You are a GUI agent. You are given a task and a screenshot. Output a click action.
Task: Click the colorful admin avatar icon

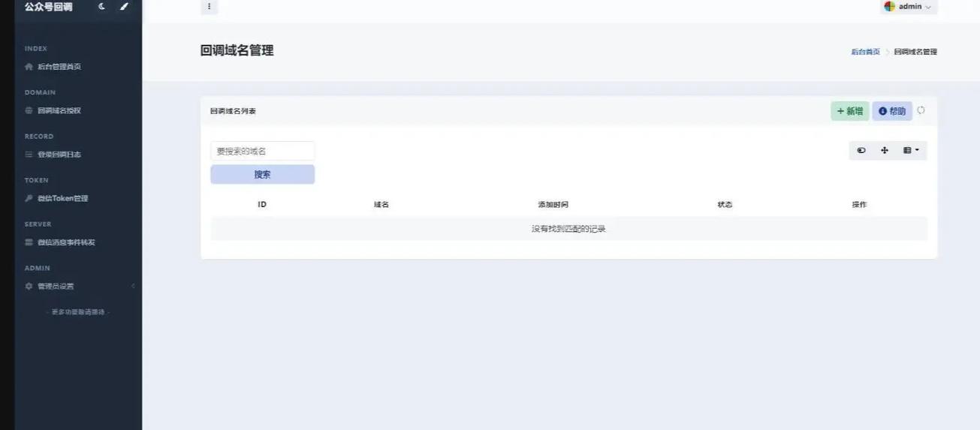click(x=889, y=7)
